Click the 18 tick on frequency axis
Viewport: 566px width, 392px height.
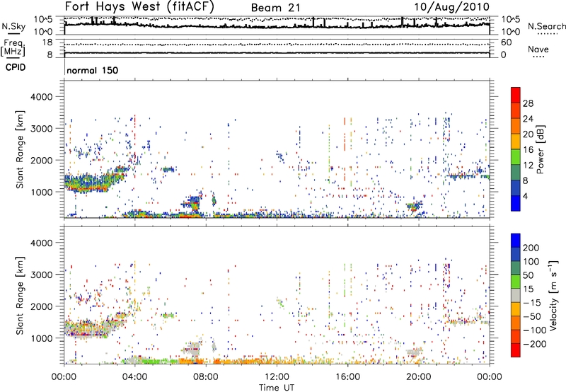(x=47, y=42)
